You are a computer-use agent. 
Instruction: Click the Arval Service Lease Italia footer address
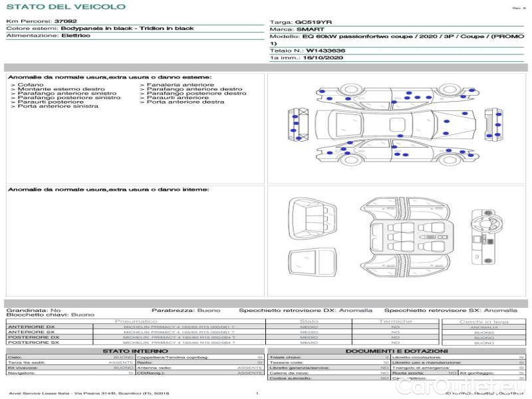[x=89, y=394]
